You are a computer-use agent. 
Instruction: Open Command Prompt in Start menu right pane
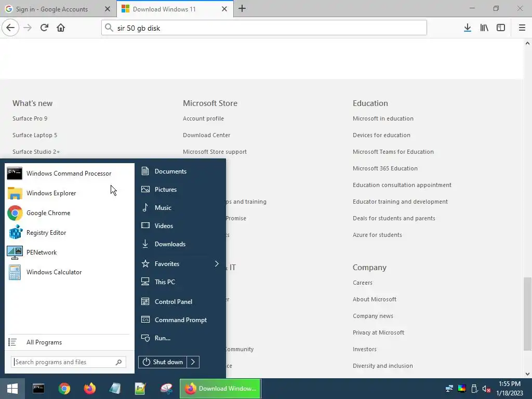[180, 320]
